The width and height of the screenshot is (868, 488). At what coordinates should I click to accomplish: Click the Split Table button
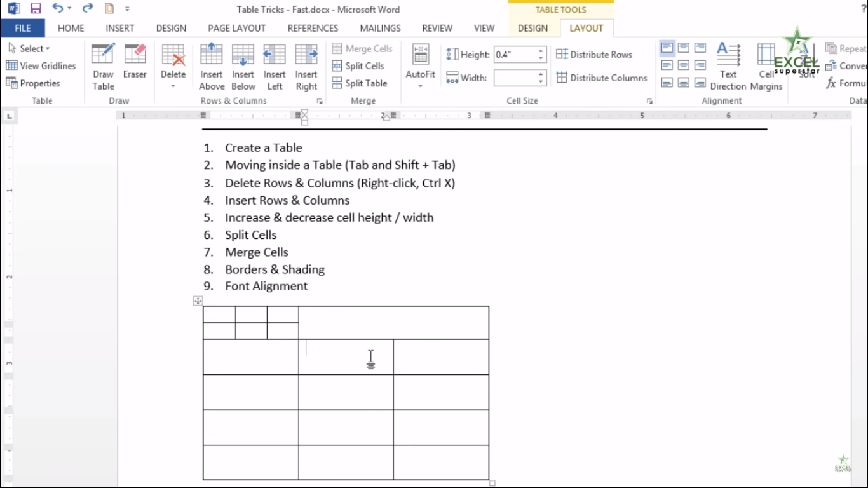[359, 83]
